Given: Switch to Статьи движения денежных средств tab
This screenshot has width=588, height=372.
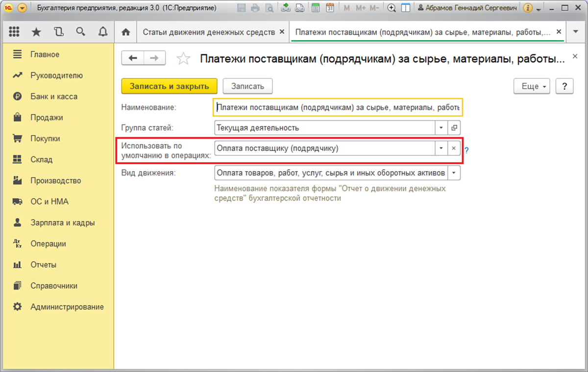Looking at the screenshot, I should tap(208, 32).
